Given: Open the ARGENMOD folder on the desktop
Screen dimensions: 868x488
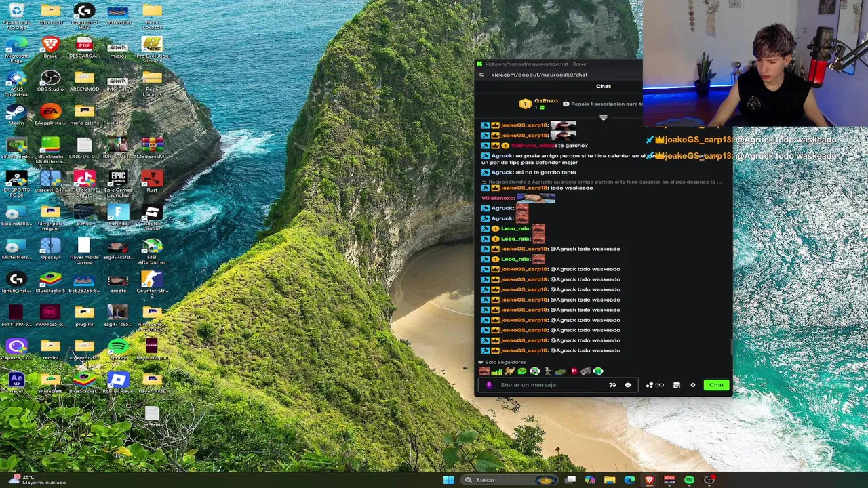Looking at the screenshot, I should click(84, 81).
